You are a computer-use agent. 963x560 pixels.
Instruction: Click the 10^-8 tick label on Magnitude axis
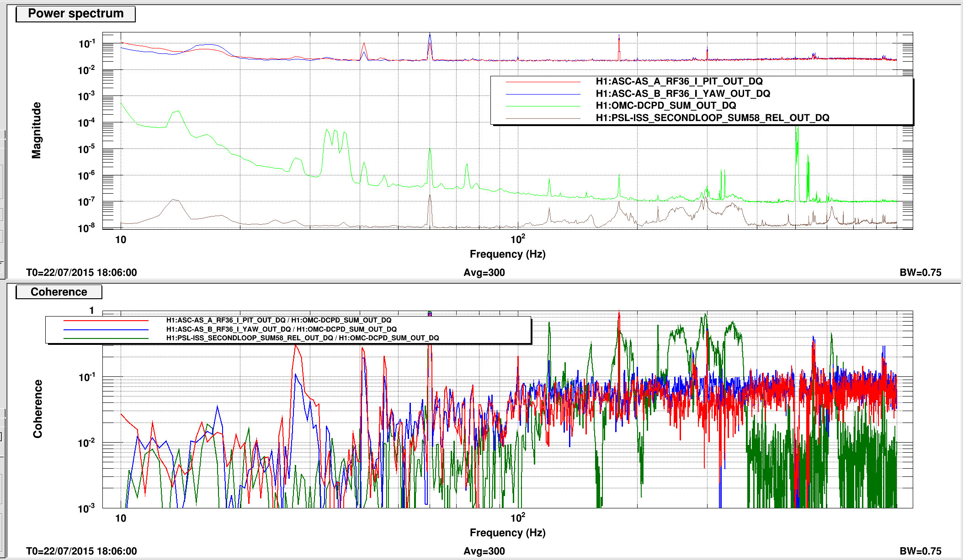point(87,227)
